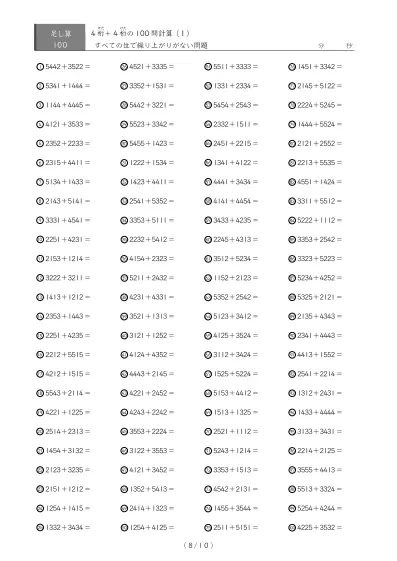
Task: Click the circled number before 5442+3522
Action: (40, 67)
